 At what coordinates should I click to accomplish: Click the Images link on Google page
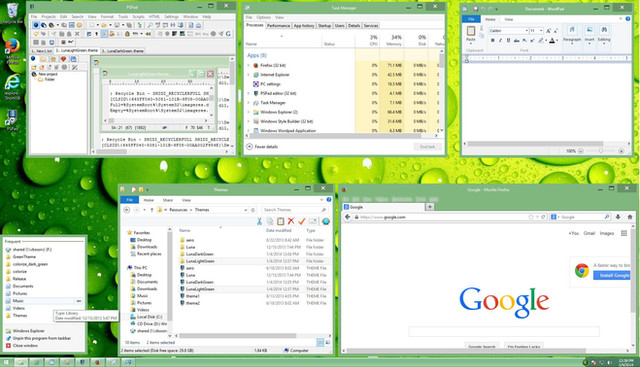[x=607, y=233]
